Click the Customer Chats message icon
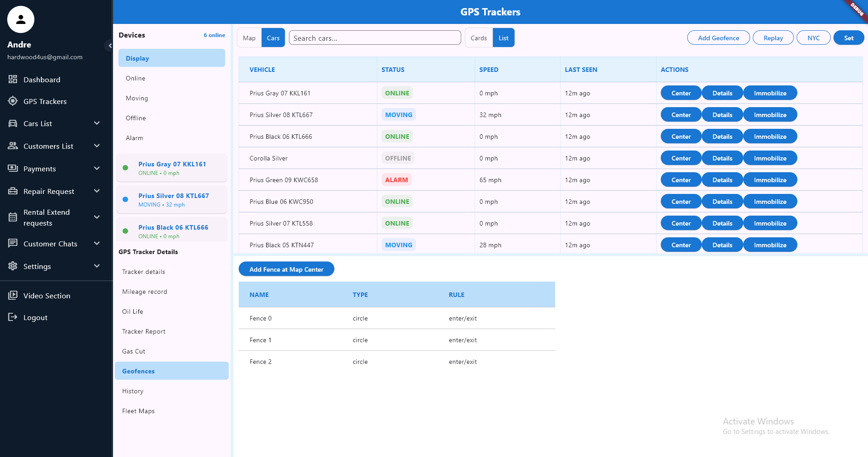This screenshot has height=457, width=868. click(x=13, y=244)
